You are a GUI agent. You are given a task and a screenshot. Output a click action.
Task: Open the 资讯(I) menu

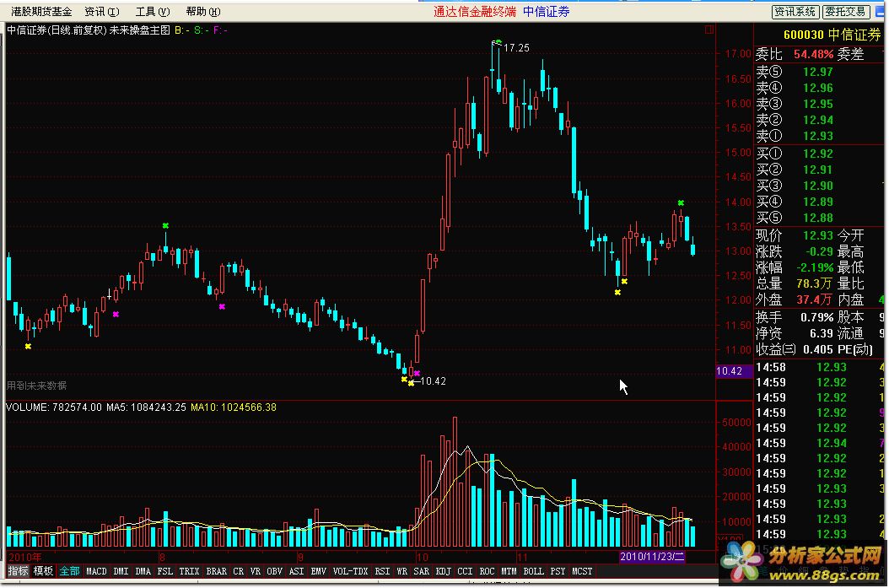(102, 11)
